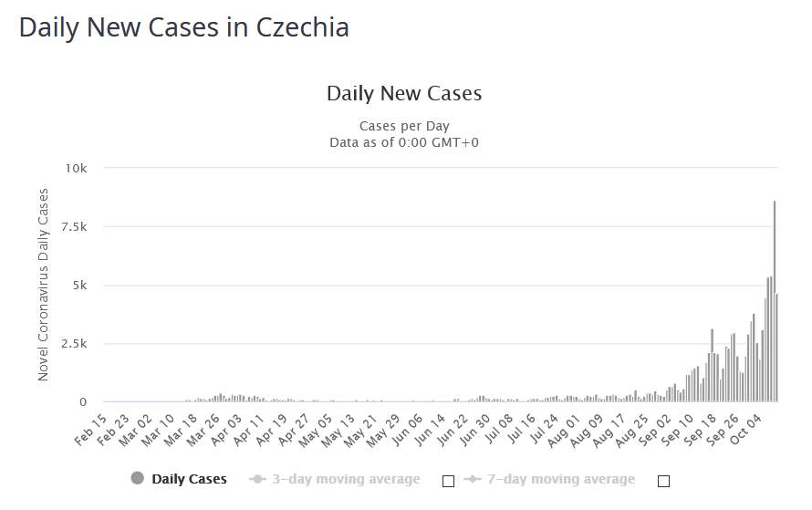The image size is (812, 510).
Task: Click the 'Novel Coronavirus Daily Cases' axis title
Action: tap(43, 285)
